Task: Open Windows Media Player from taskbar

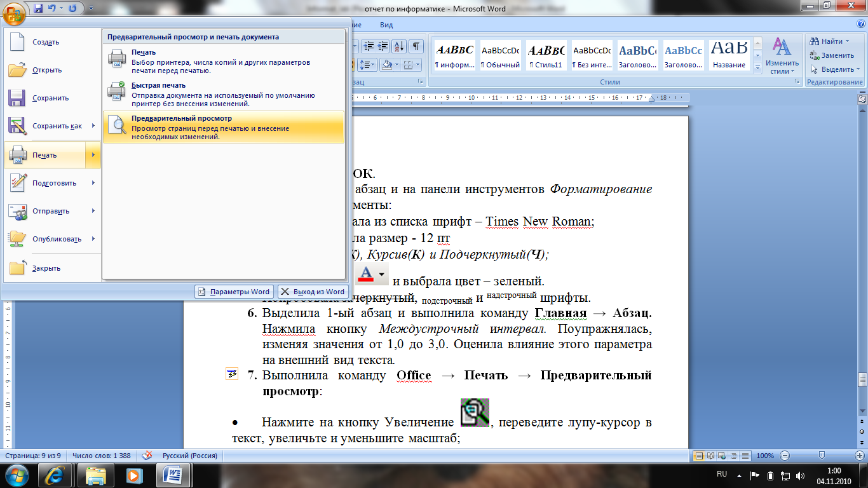Action: pos(133,475)
